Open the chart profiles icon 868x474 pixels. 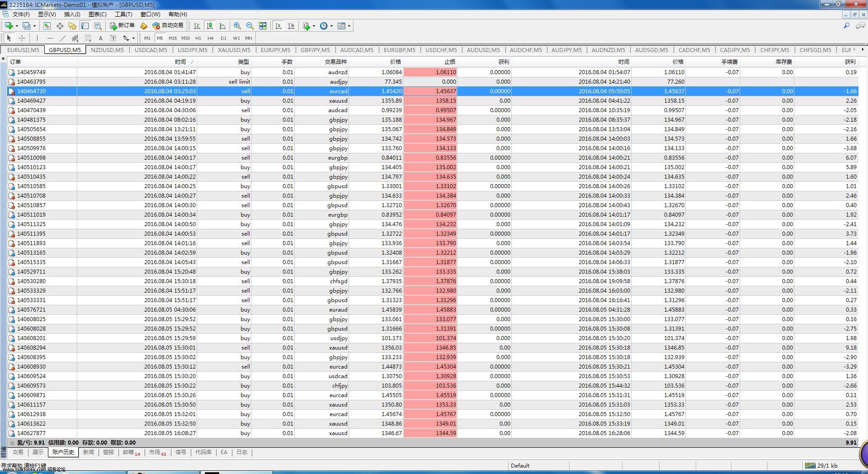click(x=27, y=26)
